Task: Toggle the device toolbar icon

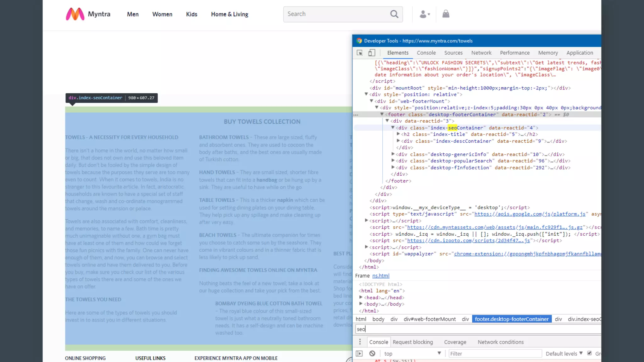Action: [x=372, y=53]
